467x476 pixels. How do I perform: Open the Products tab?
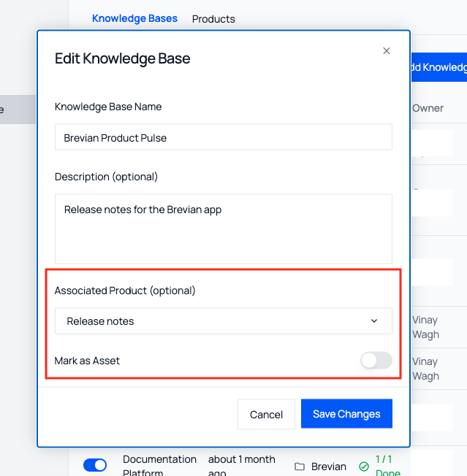click(213, 19)
